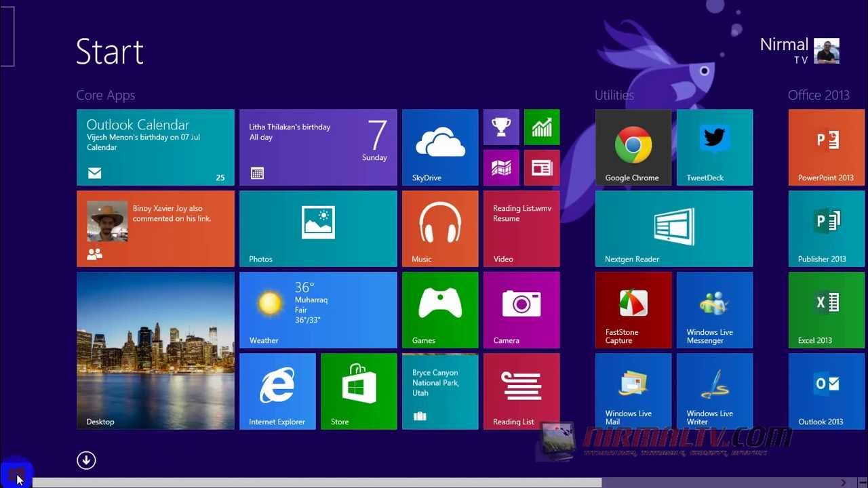Open the Weather tile for Muharraq
Viewport: 868px width, 488px height.
click(318, 310)
